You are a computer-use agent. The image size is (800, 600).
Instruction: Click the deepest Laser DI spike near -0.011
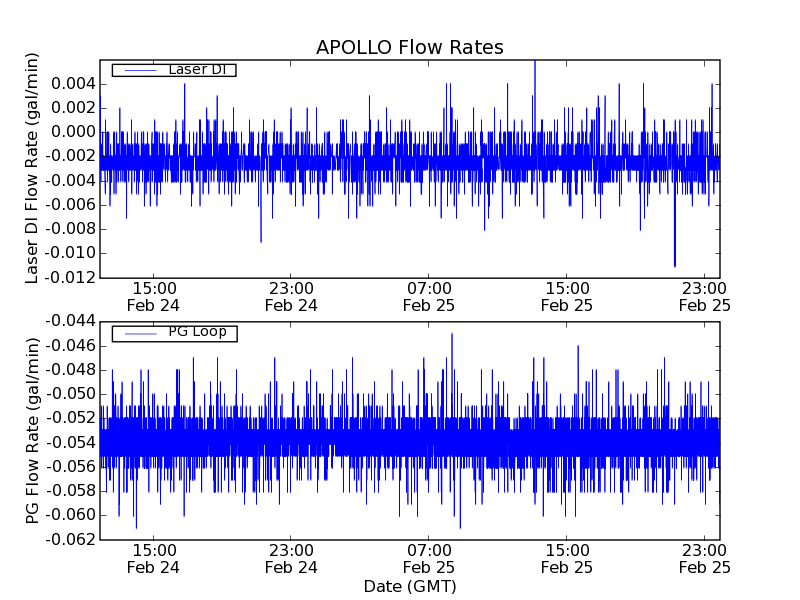(675, 264)
